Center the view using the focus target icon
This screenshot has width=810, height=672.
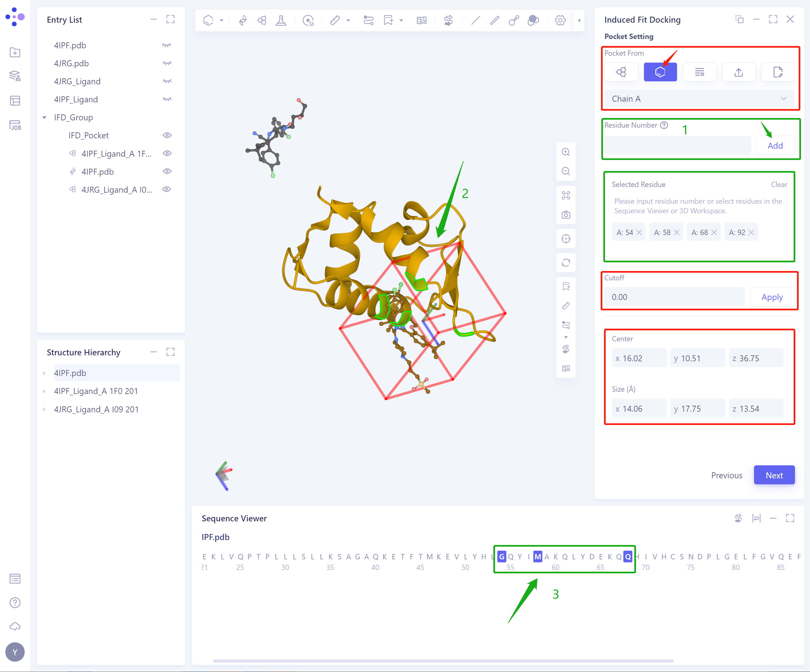pos(566,238)
